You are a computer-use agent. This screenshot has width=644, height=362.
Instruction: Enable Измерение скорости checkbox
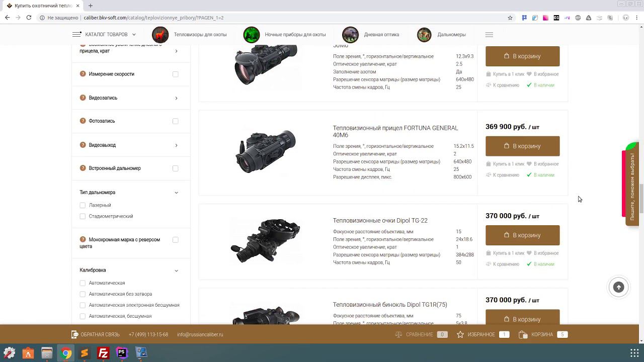click(x=176, y=74)
